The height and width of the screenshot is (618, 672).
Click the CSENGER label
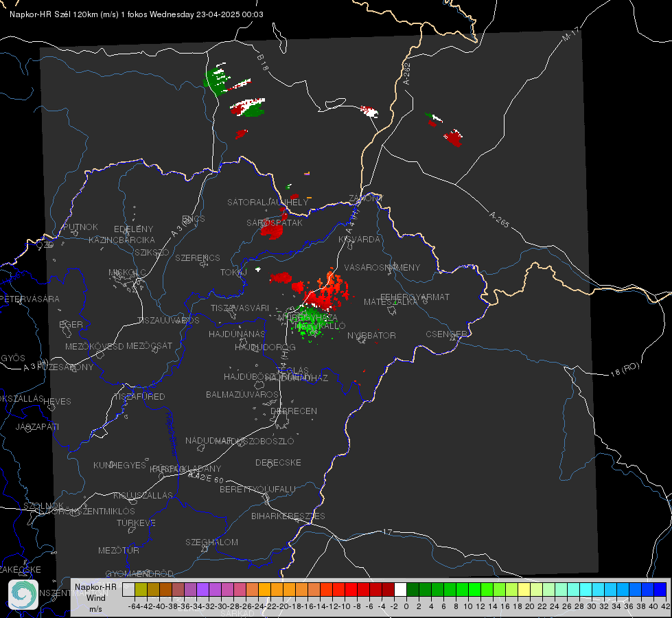[x=446, y=334]
